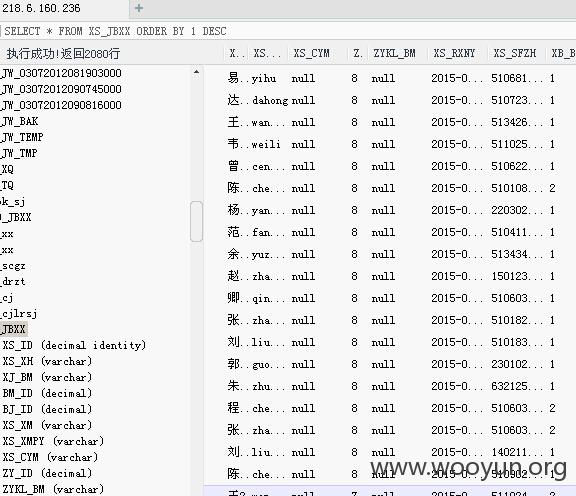Image resolution: width=576 pixels, height=496 pixels.
Task: Click ID cell starting with 510723
Action: coord(516,100)
